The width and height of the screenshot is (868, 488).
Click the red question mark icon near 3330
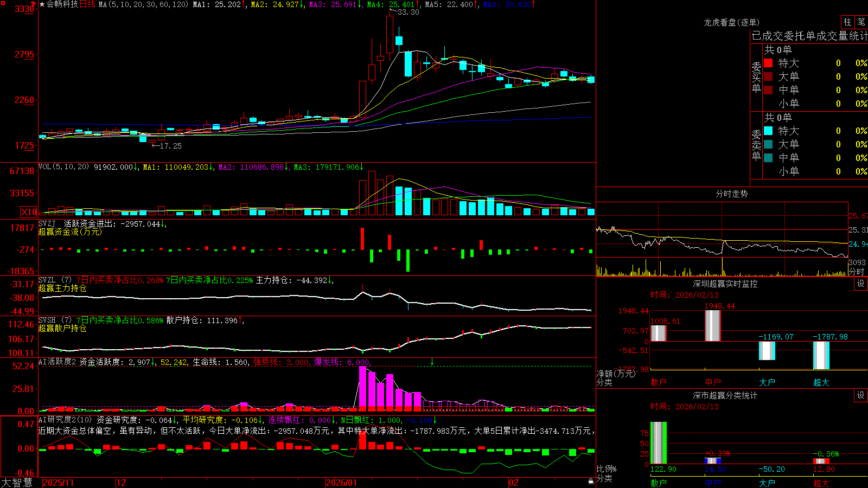(34, 3)
